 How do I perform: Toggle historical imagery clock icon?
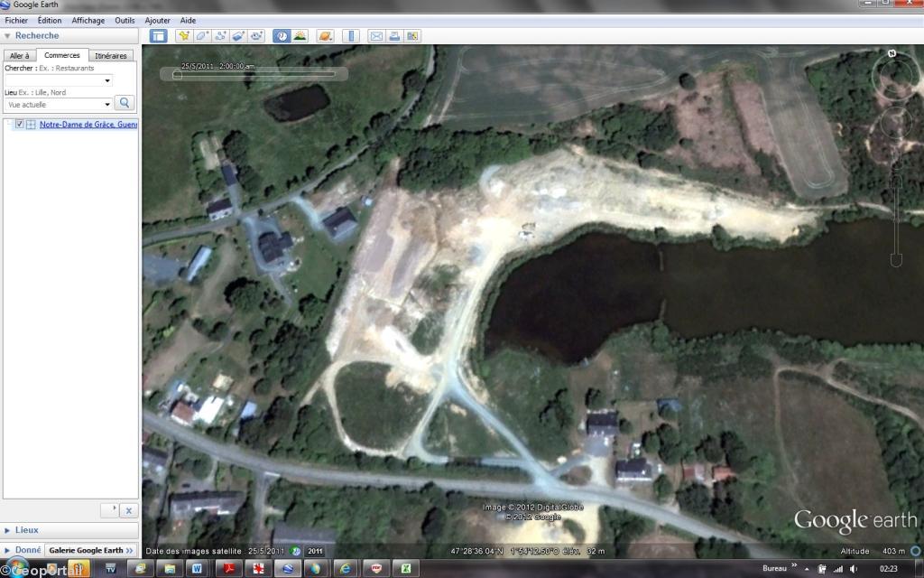pyautogui.click(x=282, y=36)
